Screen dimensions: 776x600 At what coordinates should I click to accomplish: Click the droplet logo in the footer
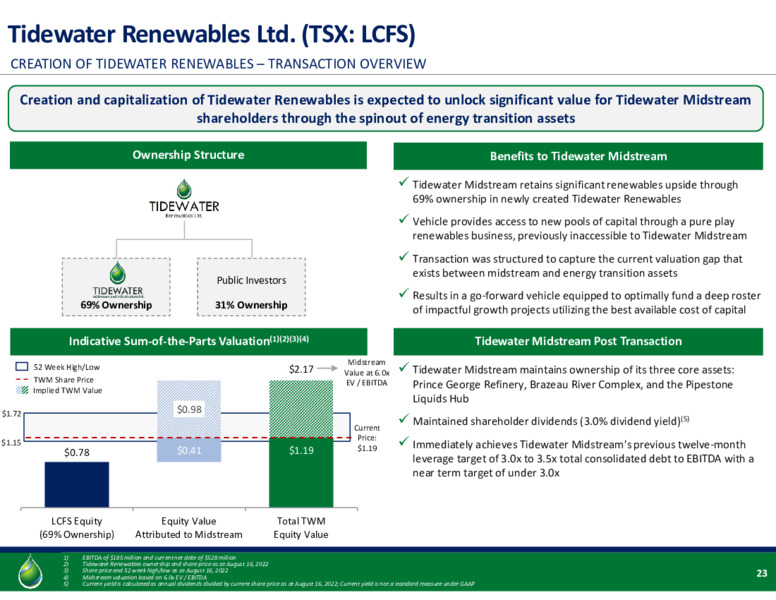(x=30, y=571)
